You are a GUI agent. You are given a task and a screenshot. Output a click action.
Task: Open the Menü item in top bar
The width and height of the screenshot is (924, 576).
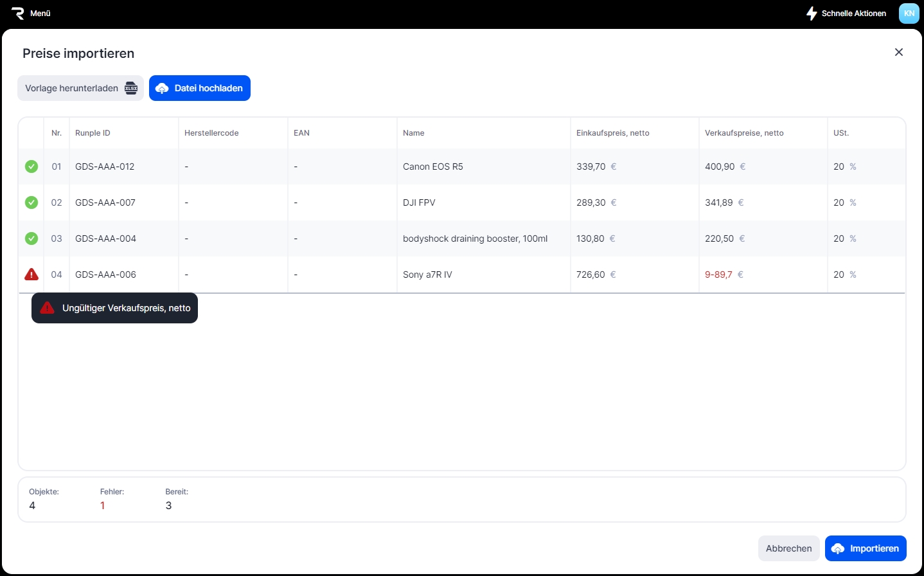[40, 14]
